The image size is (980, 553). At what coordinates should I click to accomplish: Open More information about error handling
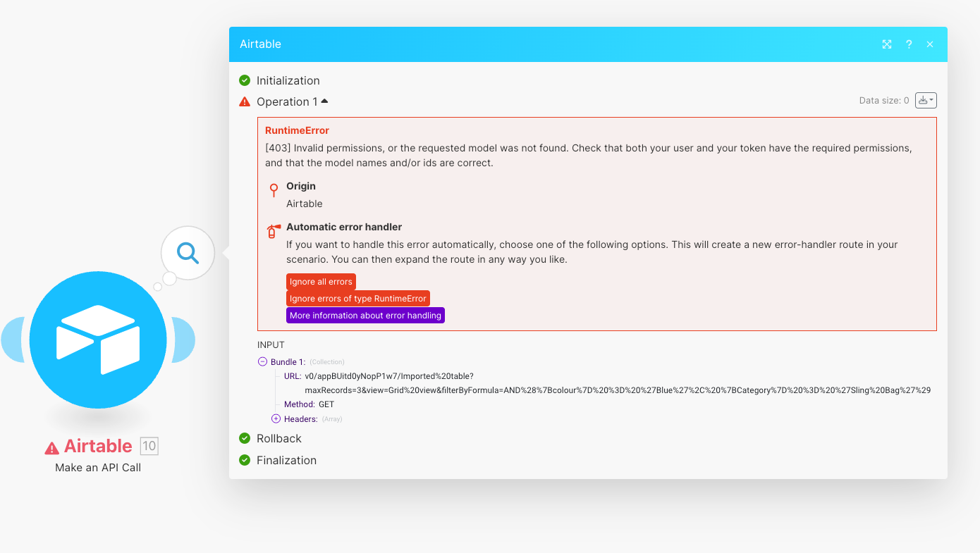point(365,316)
